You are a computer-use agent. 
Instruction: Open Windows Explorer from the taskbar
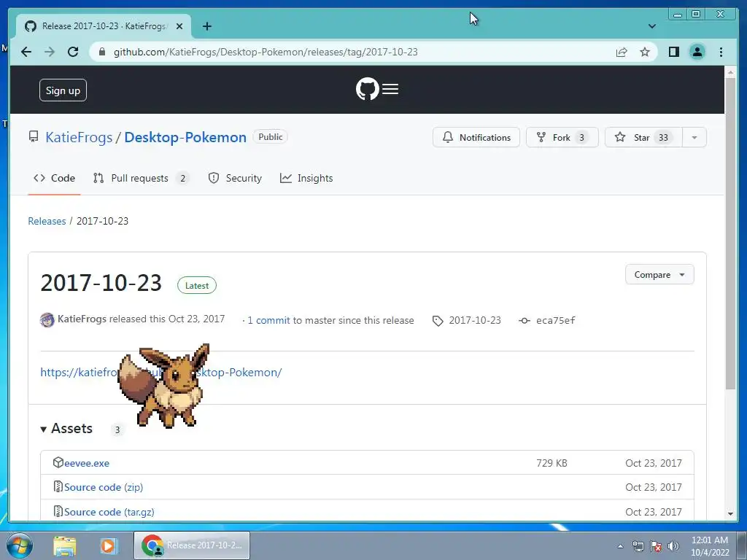[65, 545]
